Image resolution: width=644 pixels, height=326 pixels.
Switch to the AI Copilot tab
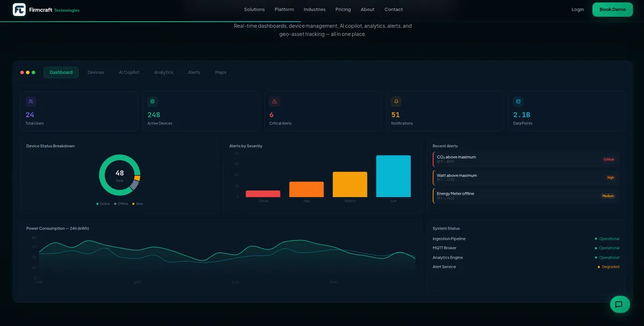tap(129, 72)
